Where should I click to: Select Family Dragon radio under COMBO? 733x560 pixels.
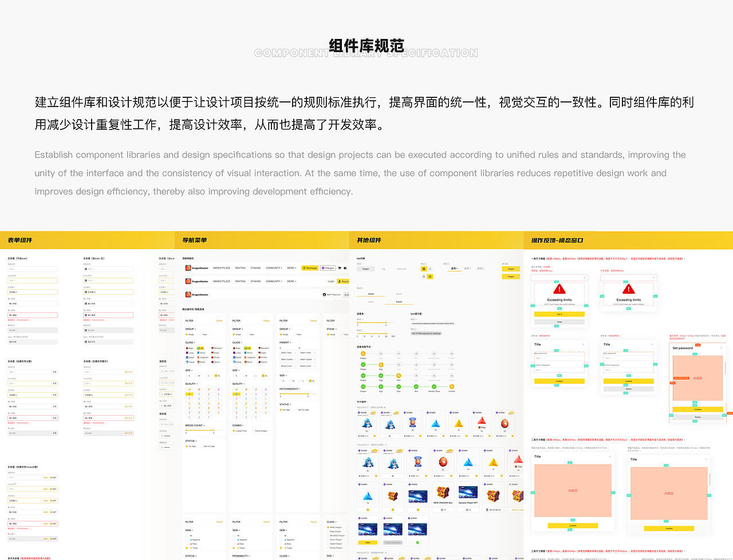pyautogui.click(x=259, y=431)
